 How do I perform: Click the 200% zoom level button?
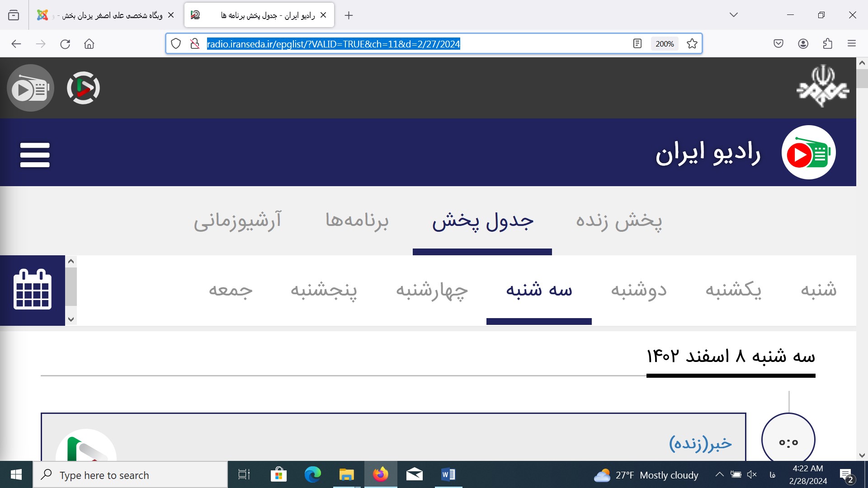(664, 44)
